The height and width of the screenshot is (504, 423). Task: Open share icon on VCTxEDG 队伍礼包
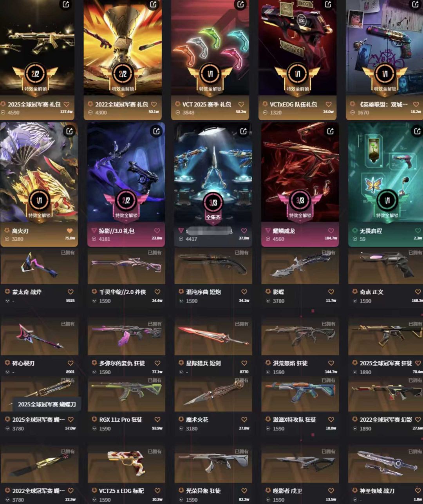click(328, 4)
